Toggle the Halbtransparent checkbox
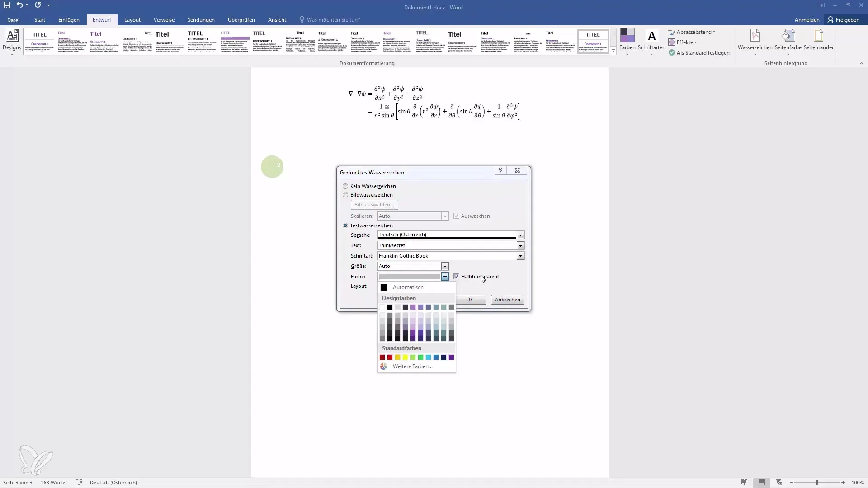Viewport: 868px width, 488px height. 456,277
